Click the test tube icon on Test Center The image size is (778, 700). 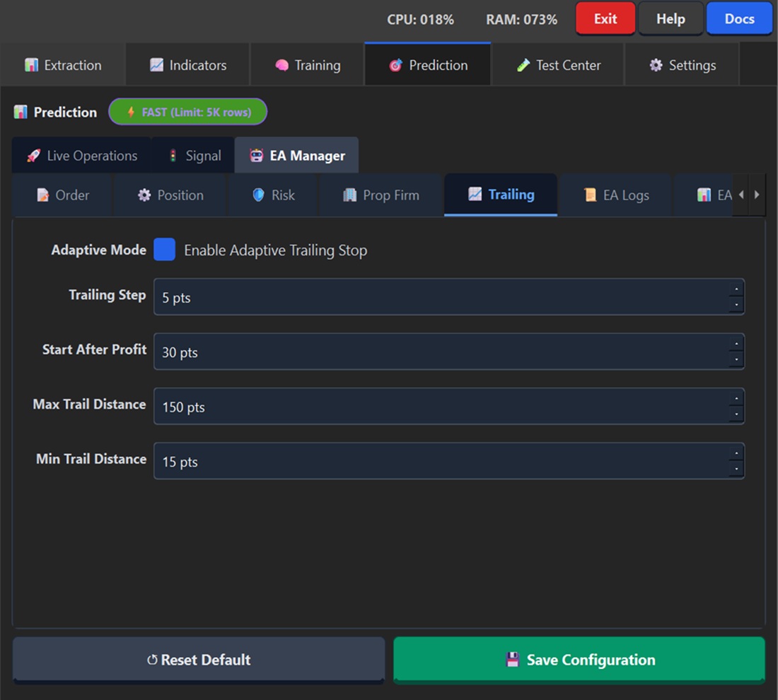[523, 65]
